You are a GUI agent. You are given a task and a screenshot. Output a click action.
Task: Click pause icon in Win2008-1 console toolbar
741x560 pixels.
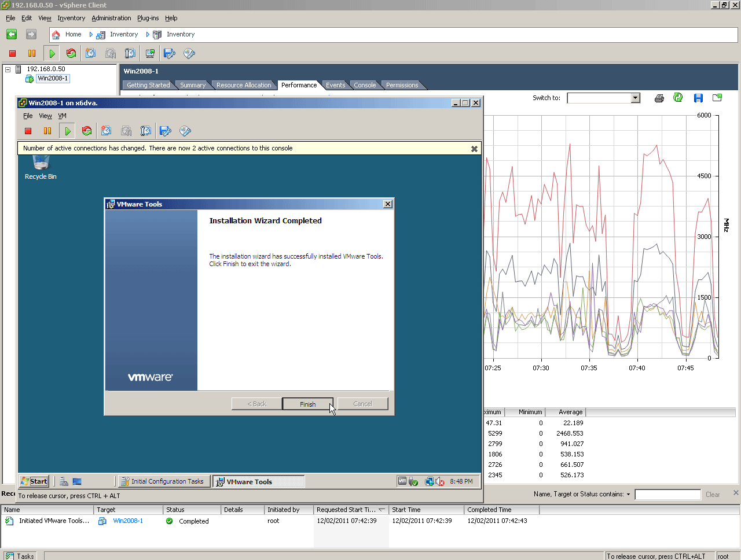[x=47, y=131]
